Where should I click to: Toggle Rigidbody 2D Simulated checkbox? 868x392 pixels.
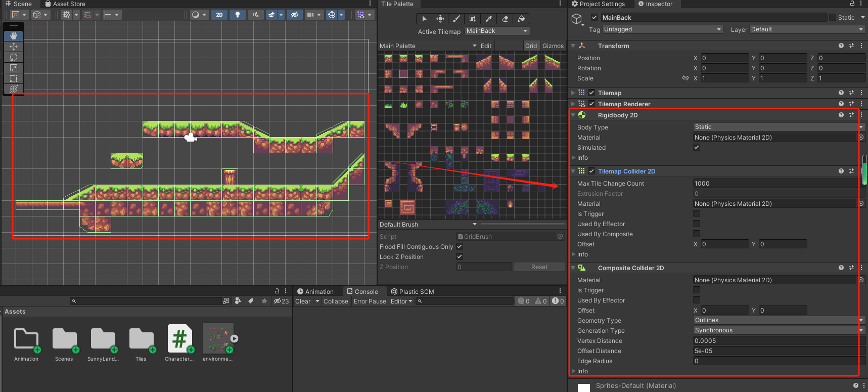pyautogui.click(x=697, y=147)
